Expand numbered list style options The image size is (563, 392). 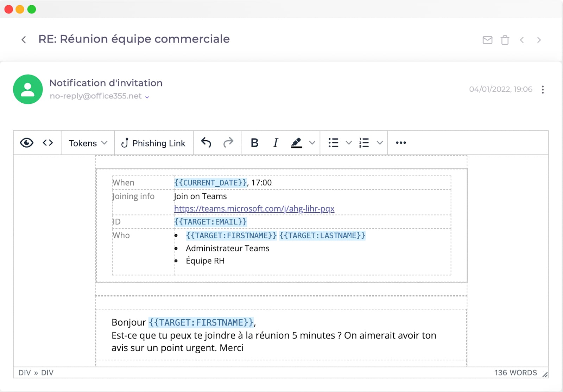[x=380, y=143]
